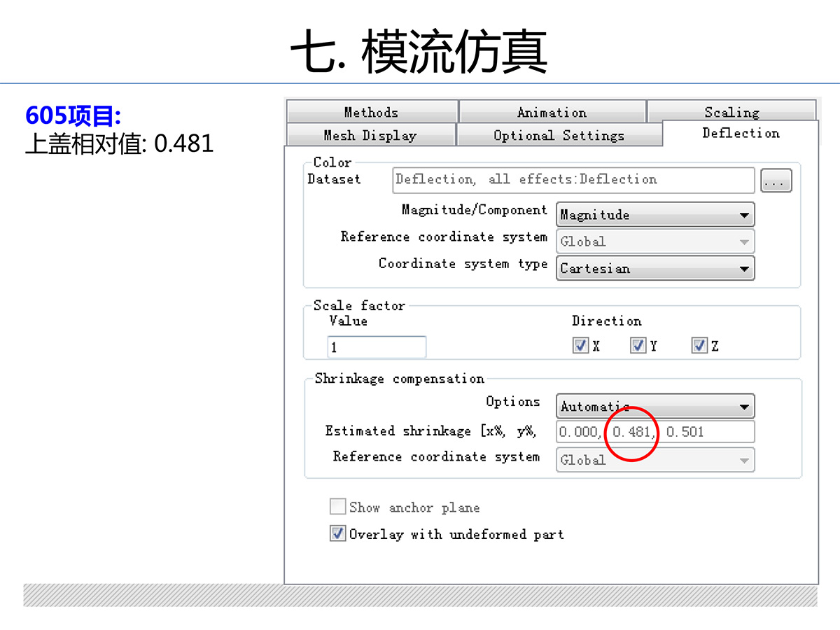The width and height of the screenshot is (840, 630).
Task: Open the Coordinate system type Cartesian dropdown
Action: (x=655, y=268)
